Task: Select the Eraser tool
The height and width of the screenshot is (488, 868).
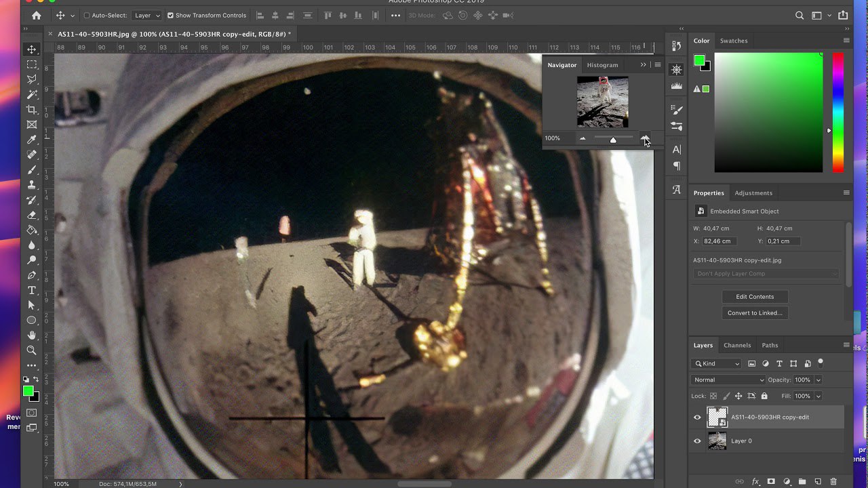Action: 31,215
